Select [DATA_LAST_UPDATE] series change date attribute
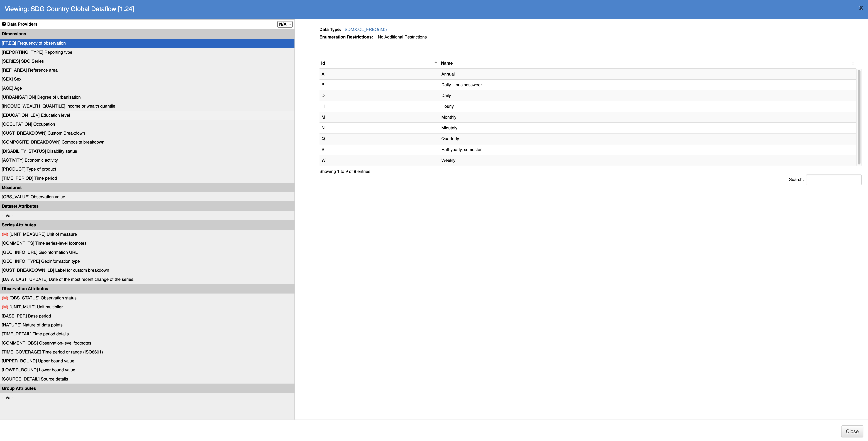Image resolution: width=868 pixels, height=441 pixels. (x=147, y=279)
